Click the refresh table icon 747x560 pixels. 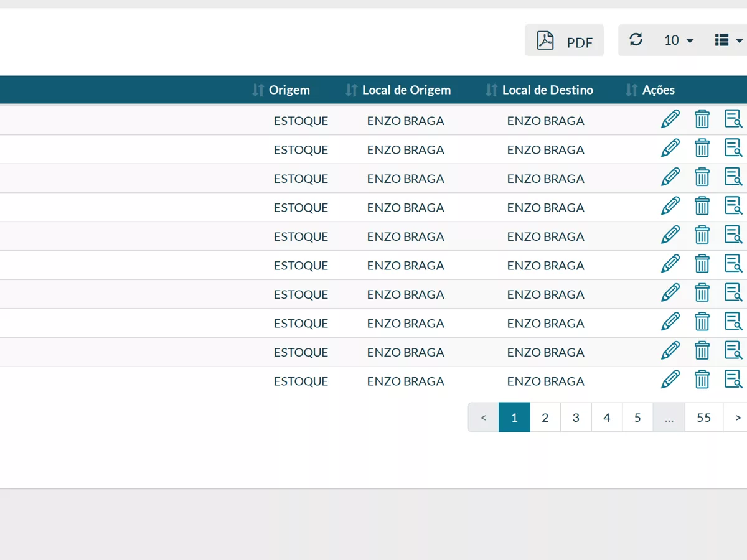pos(636,40)
